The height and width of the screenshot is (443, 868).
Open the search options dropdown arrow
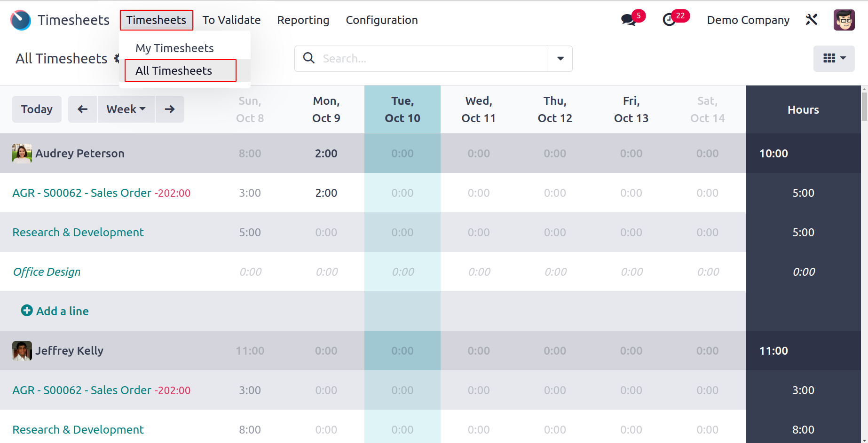[560, 59]
